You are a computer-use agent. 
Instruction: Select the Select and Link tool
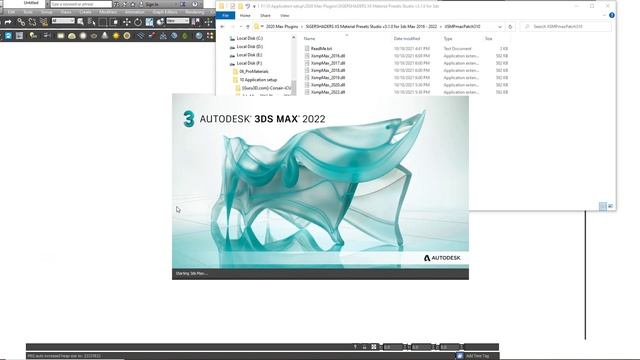tap(21, 22)
